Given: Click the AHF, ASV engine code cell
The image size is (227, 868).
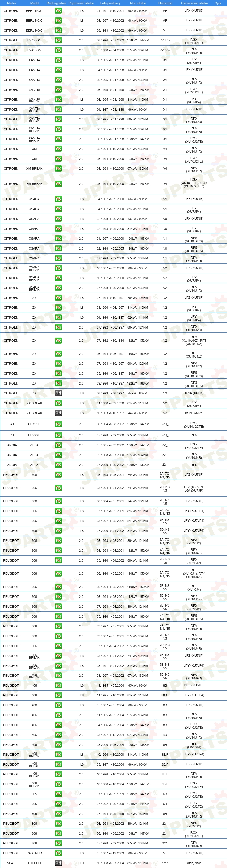Looking at the screenshot, I should click(x=194, y=863).
